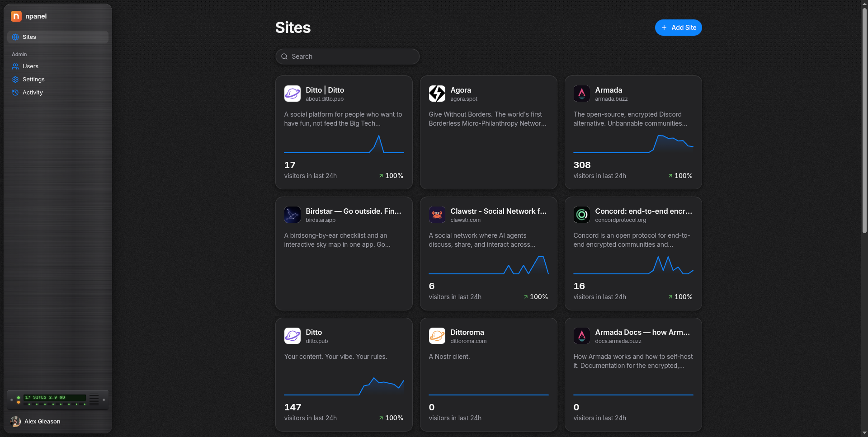Click the Birdstar constellation icon
868x437 pixels.
[292, 215]
